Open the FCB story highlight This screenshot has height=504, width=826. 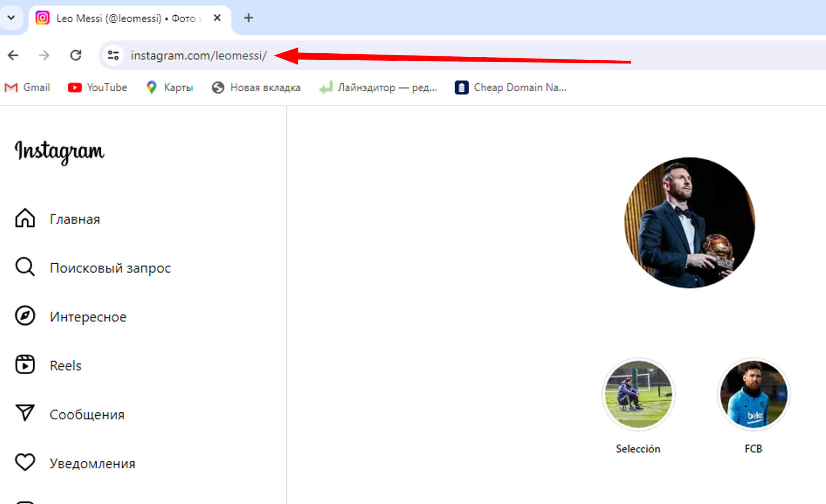(754, 394)
